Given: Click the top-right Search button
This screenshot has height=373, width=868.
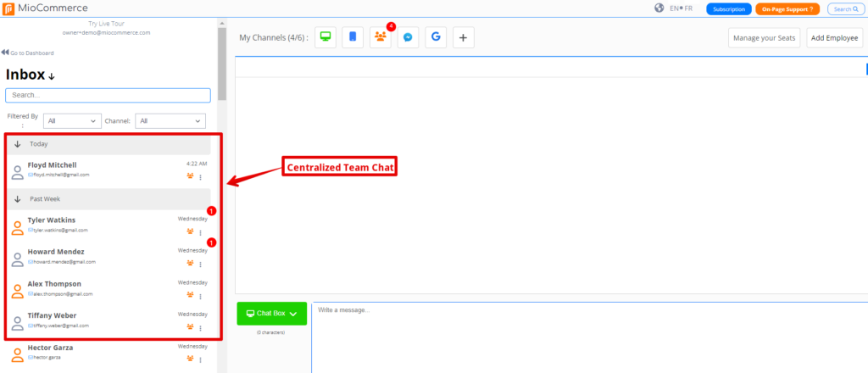Looking at the screenshot, I should (846, 8).
